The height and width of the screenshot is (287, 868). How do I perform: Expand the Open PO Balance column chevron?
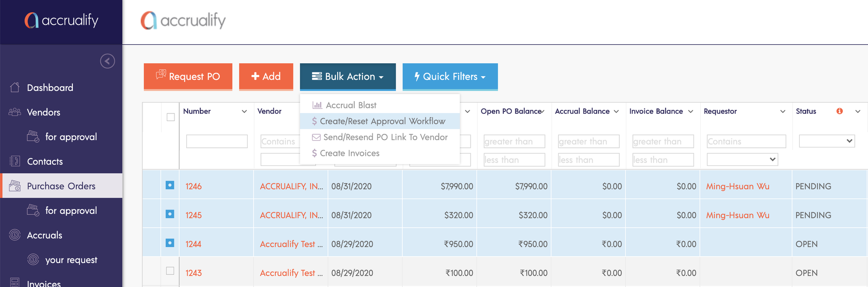click(542, 112)
